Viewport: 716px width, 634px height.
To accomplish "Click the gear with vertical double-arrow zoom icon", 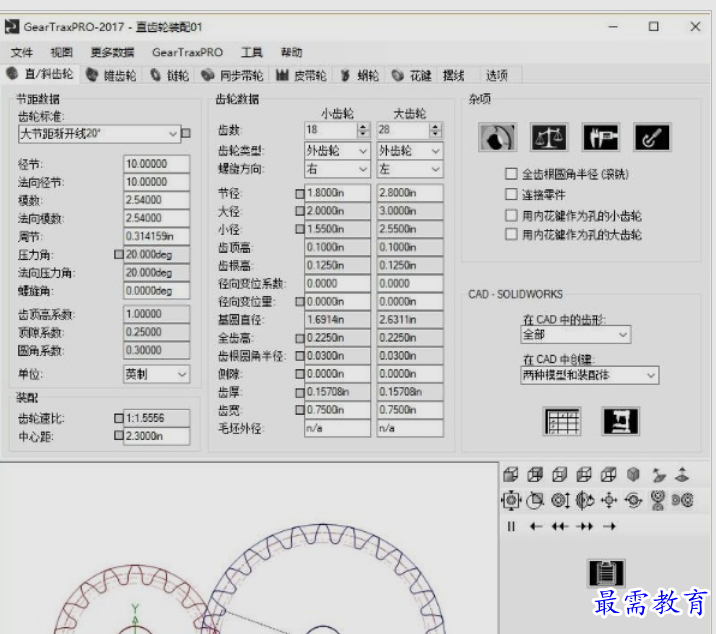I will coord(560,501).
